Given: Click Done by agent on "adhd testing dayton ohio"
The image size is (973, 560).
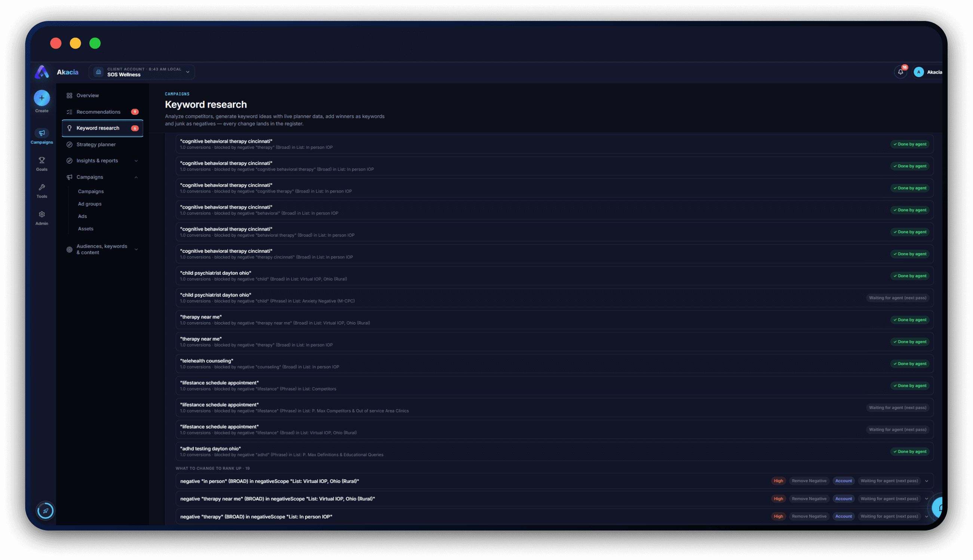Looking at the screenshot, I should coord(909,451).
